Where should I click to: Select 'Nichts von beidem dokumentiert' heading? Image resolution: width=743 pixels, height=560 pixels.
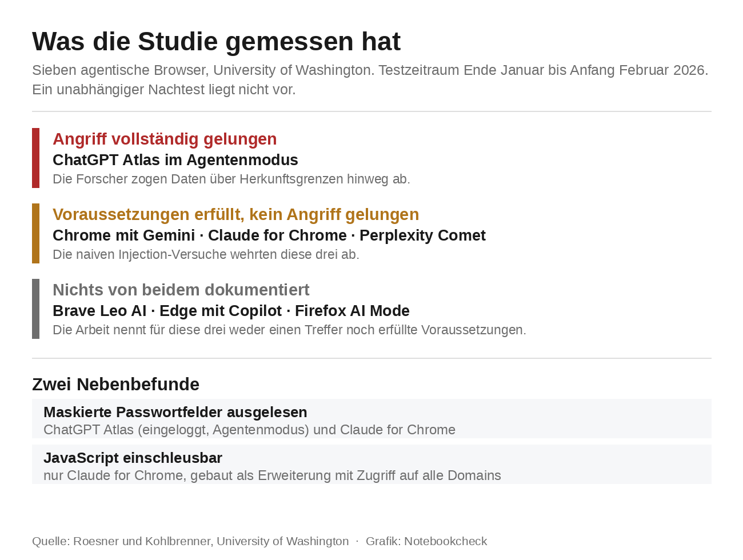(181, 290)
